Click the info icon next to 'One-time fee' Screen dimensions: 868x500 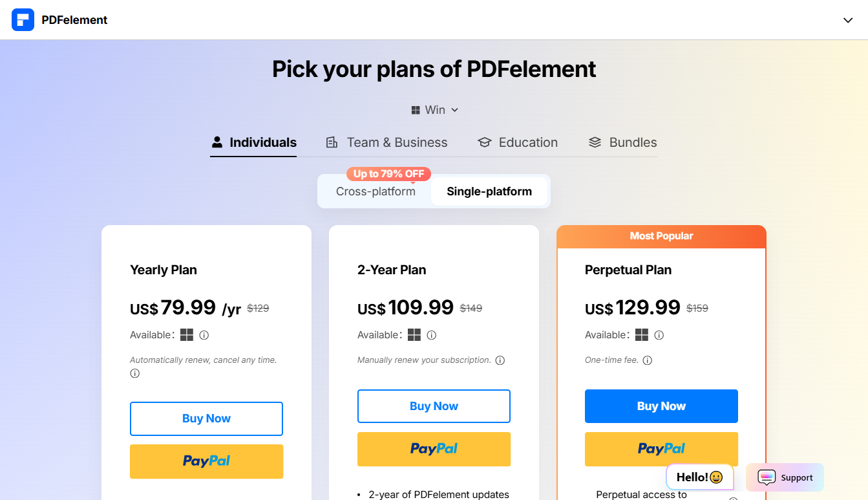(647, 360)
